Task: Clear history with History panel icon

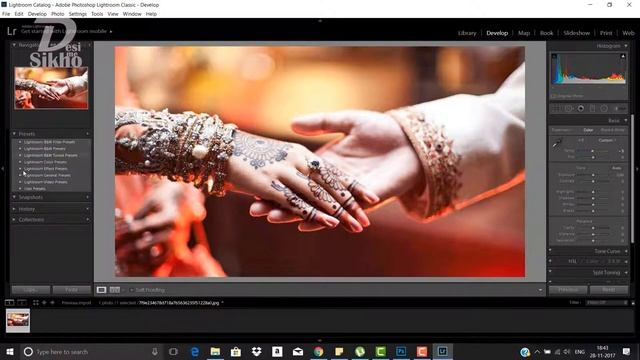Action: click(x=88, y=209)
